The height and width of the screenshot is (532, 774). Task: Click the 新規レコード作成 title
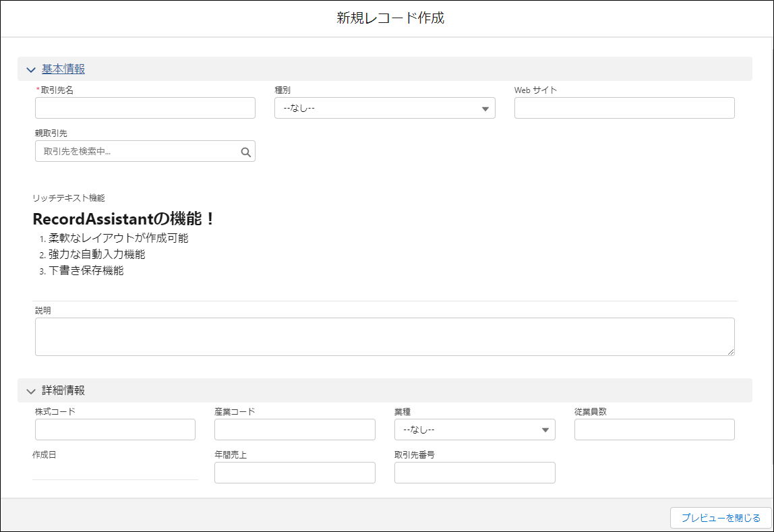(390, 18)
